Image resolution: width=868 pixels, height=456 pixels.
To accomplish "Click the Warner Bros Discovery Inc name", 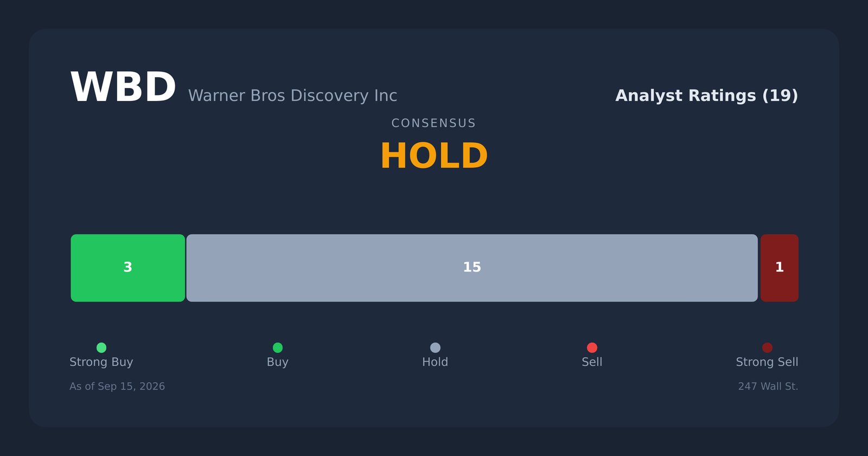I will [292, 96].
